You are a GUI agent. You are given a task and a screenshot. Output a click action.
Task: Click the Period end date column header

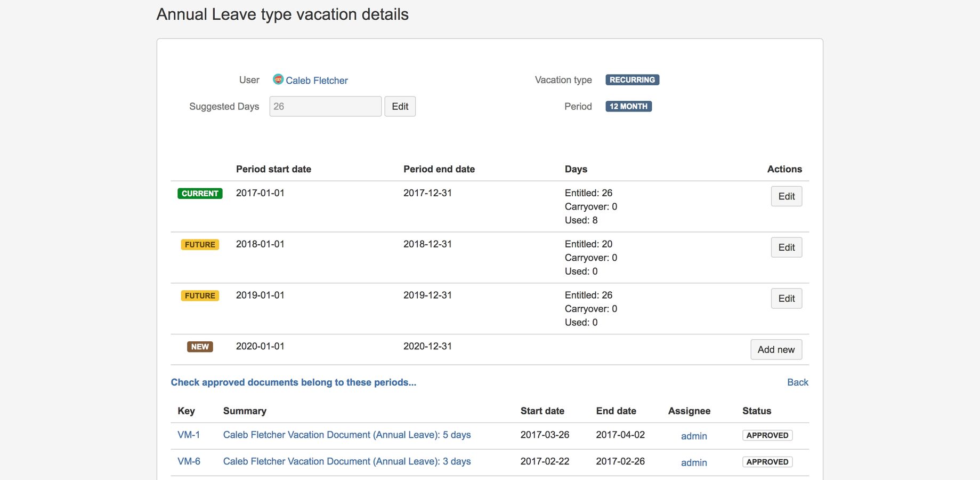tap(439, 169)
